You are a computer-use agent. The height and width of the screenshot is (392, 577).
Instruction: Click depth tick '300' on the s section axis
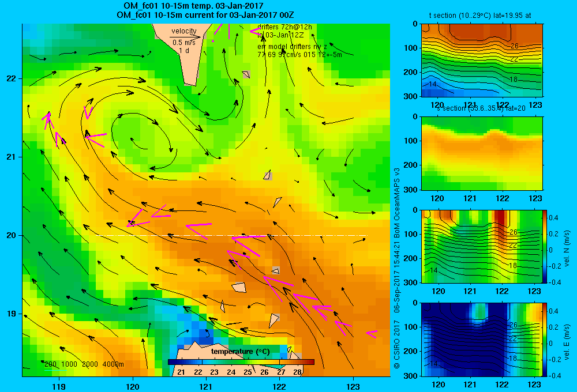pyautogui.click(x=411, y=190)
